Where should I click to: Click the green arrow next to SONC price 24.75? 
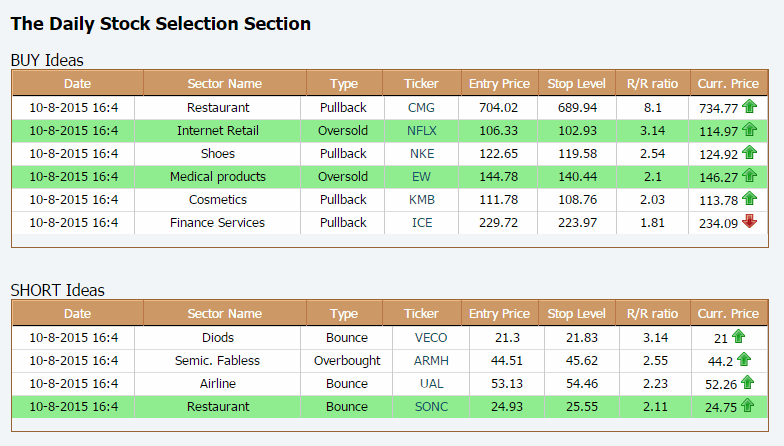tap(748, 405)
